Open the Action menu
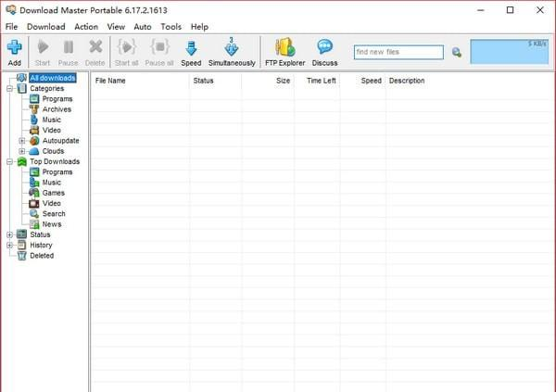 (86, 27)
